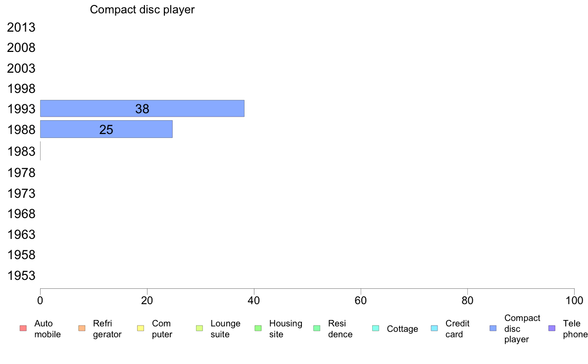The height and width of the screenshot is (364, 588).
Task: Click the Cottage legend label
Action: [402, 329]
